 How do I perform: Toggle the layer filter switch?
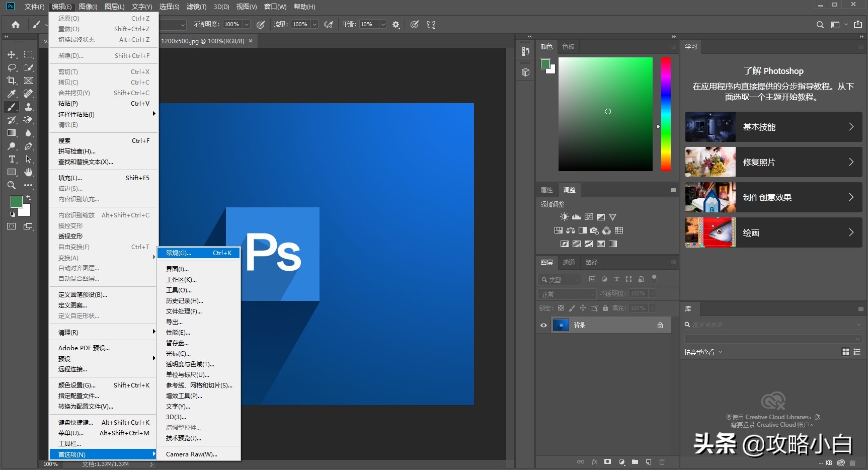(x=654, y=277)
